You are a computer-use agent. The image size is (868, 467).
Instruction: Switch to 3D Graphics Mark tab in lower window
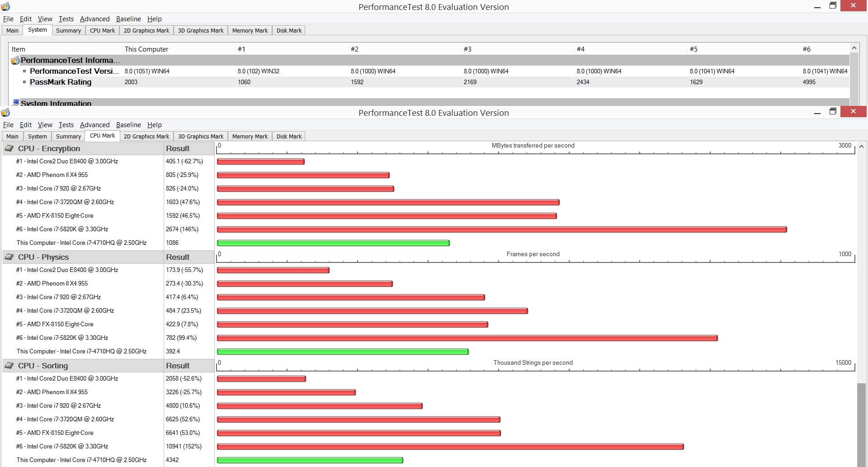click(x=201, y=136)
